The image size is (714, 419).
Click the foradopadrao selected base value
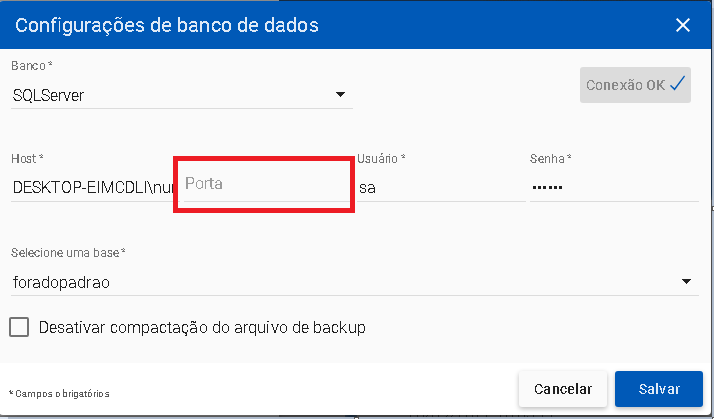point(61,282)
